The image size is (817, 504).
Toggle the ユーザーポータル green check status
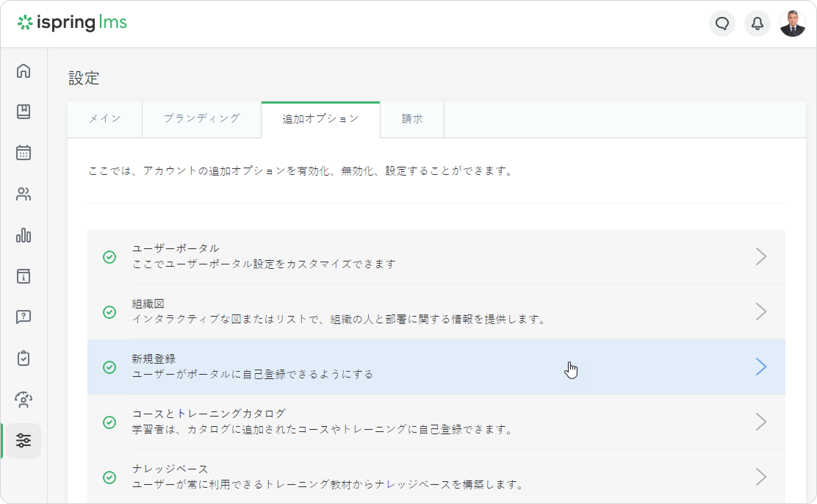(109, 257)
